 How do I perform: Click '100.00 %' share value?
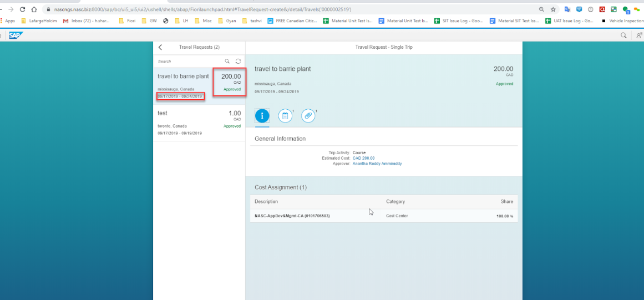[505, 216]
